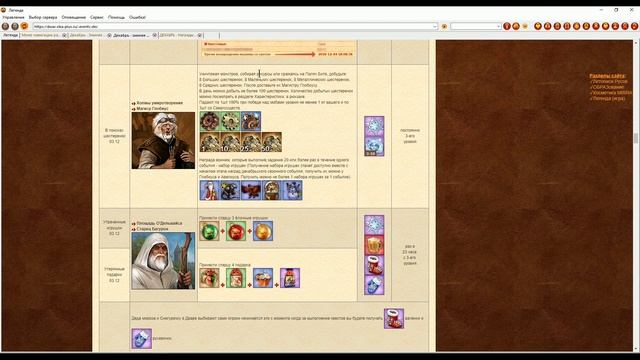Click the Santa Claus toy icon
This screenshot has width=640, height=360.
pos(209,190)
